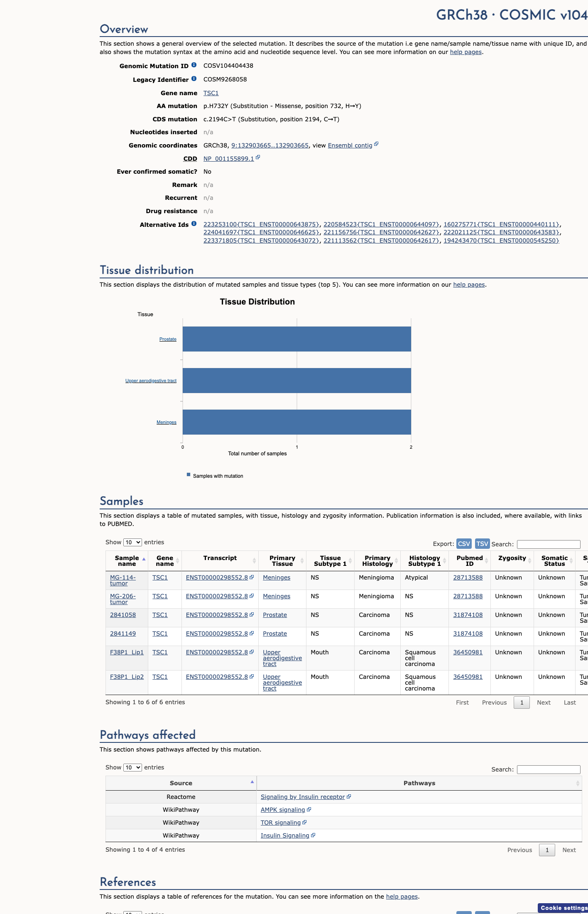Open TOR signaling pathway link
The image size is (588, 914).
tap(281, 823)
